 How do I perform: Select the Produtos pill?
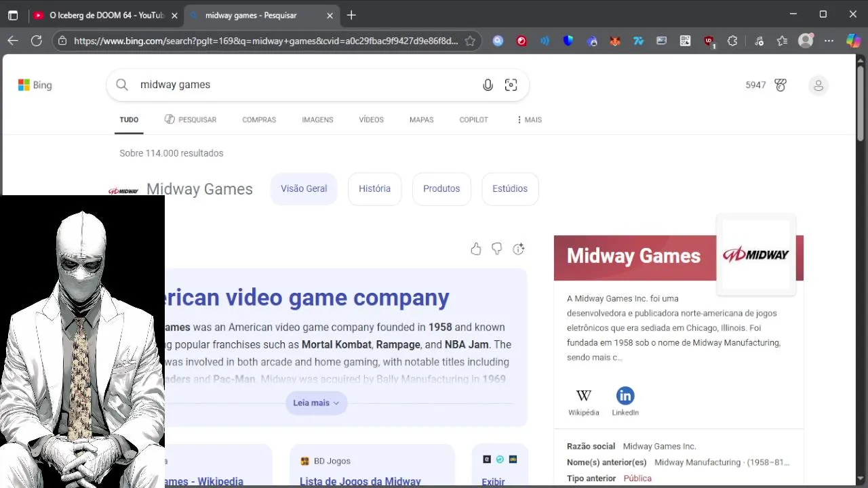(441, 188)
